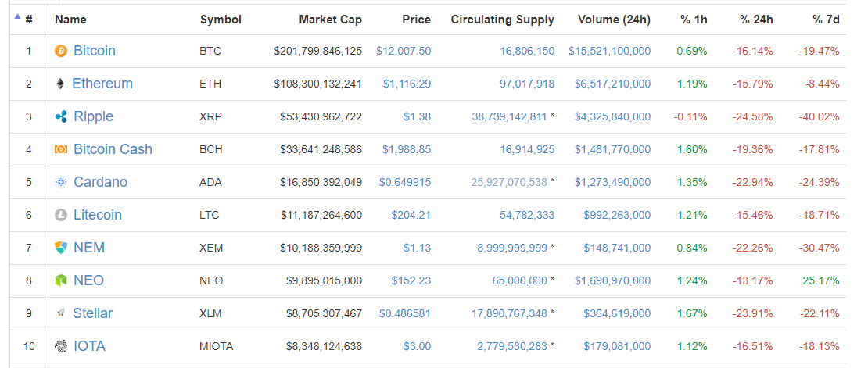Open the NEM name link
The width and height of the screenshot is (868, 368).
click(89, 248)
